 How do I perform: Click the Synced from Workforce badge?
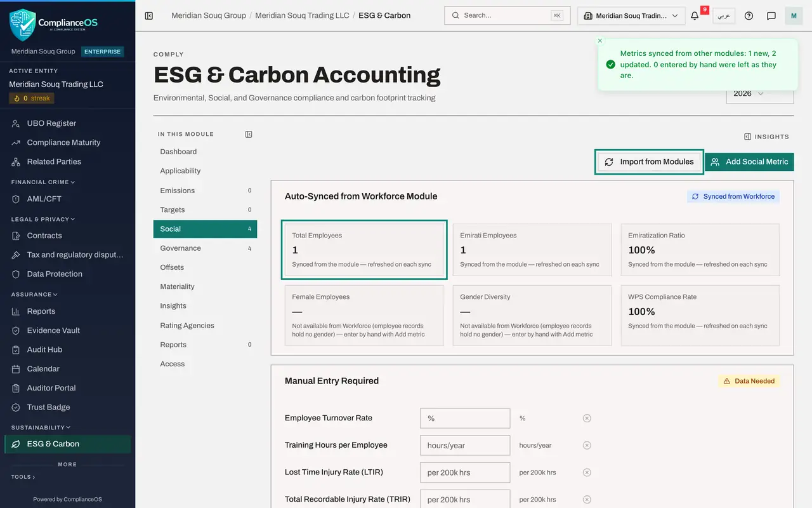(733, 197)
